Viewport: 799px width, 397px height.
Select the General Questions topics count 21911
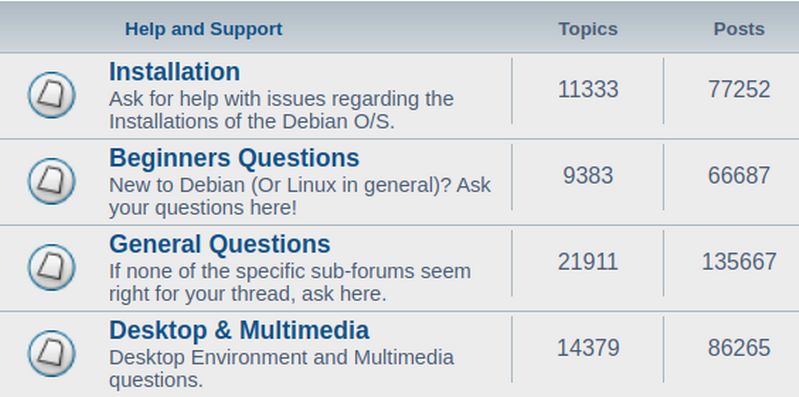coord(588,262)
